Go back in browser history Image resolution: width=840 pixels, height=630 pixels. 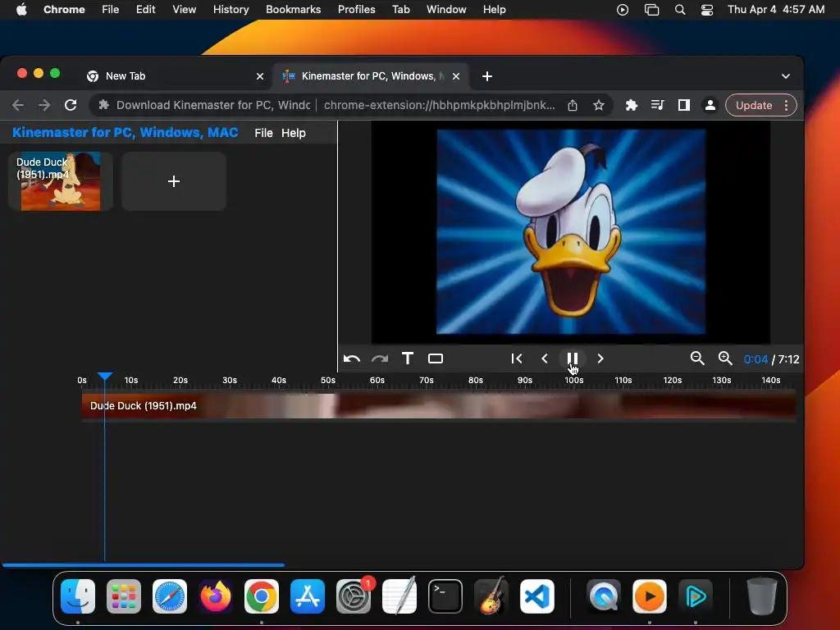pos(18,105)
